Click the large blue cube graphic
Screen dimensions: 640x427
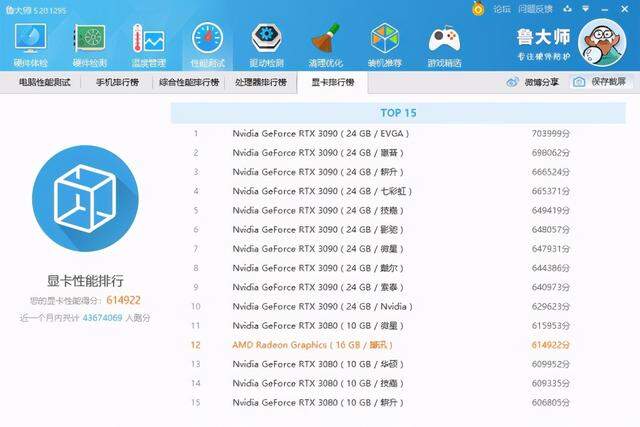pos(85,199)
